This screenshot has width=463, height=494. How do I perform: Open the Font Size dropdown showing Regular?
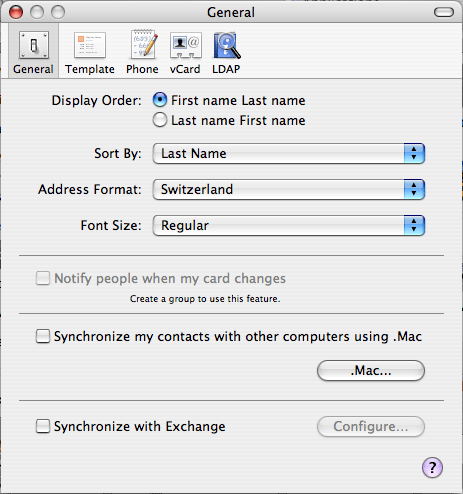coord(289,226)
